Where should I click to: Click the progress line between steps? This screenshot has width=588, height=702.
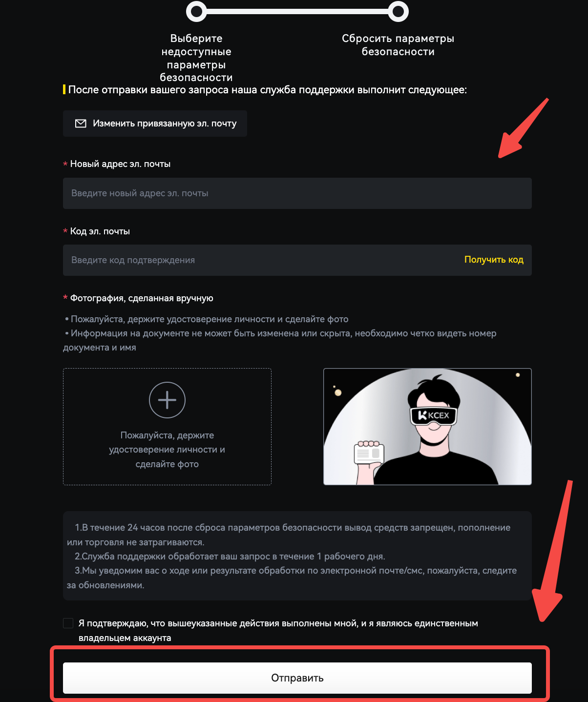click(x=297, y=11)
